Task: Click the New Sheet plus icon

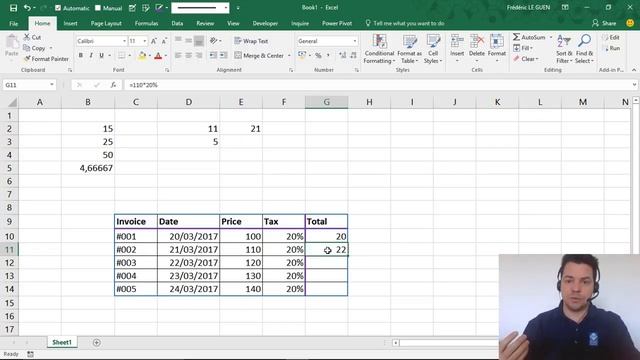Action: click(97, 342)
